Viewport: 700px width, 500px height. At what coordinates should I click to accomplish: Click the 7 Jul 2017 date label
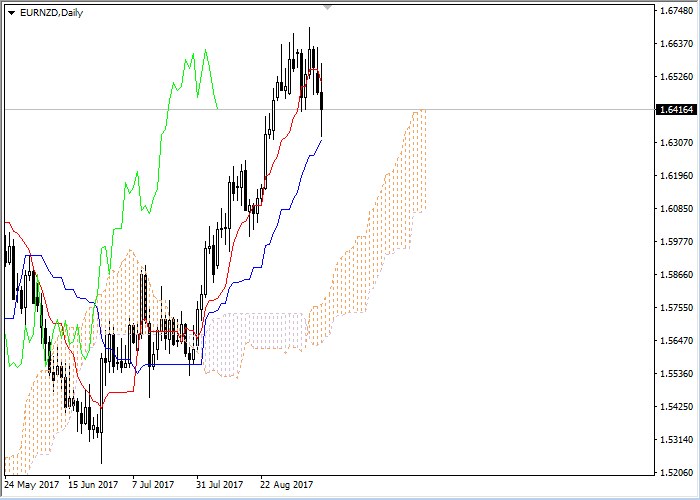(153, 485)
